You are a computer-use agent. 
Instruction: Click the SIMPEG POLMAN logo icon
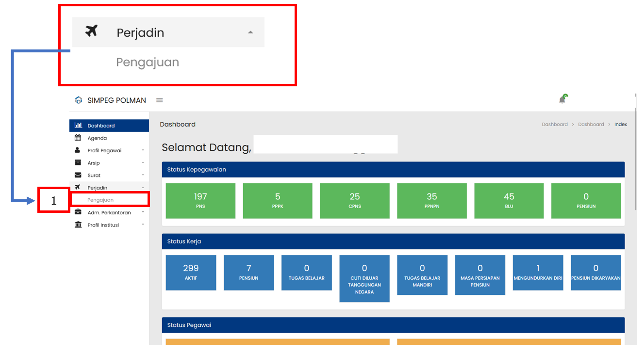pos(79,100)
